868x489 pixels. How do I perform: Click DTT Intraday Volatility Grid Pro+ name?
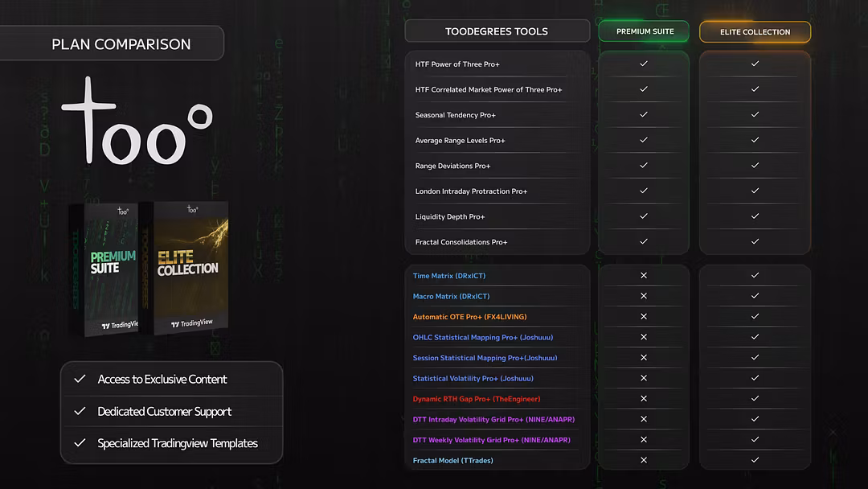493,419
